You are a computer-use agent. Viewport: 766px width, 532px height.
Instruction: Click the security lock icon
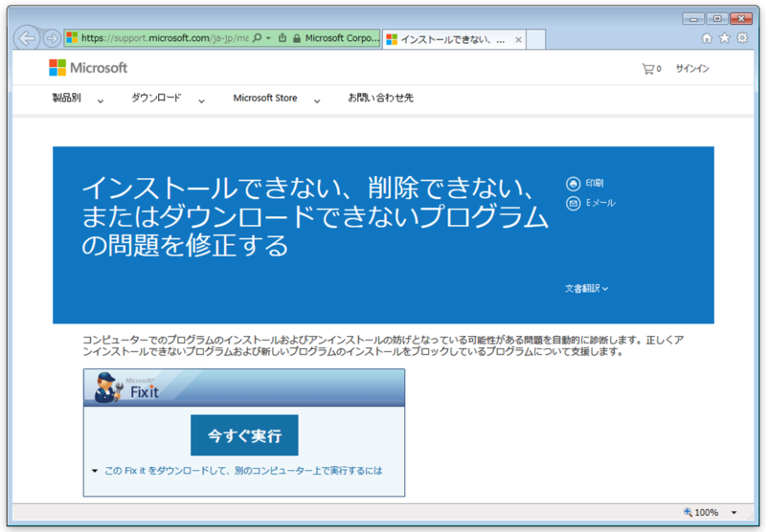[297, 38]
